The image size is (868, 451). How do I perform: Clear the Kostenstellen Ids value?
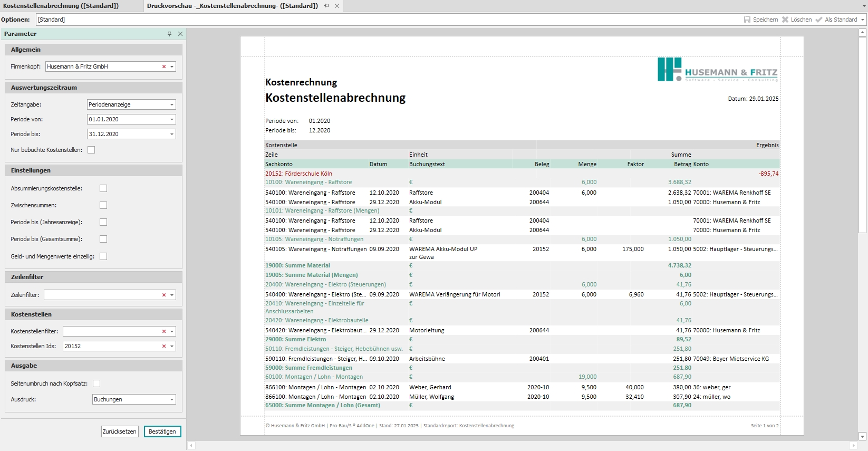click(164, 346)
